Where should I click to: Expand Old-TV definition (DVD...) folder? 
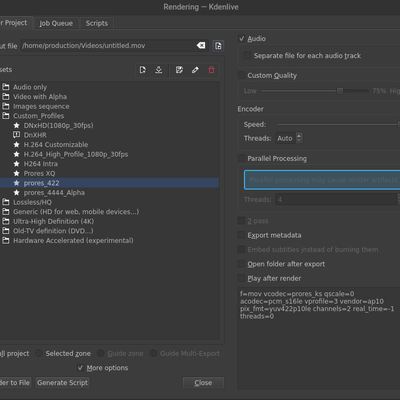(6, 231)
